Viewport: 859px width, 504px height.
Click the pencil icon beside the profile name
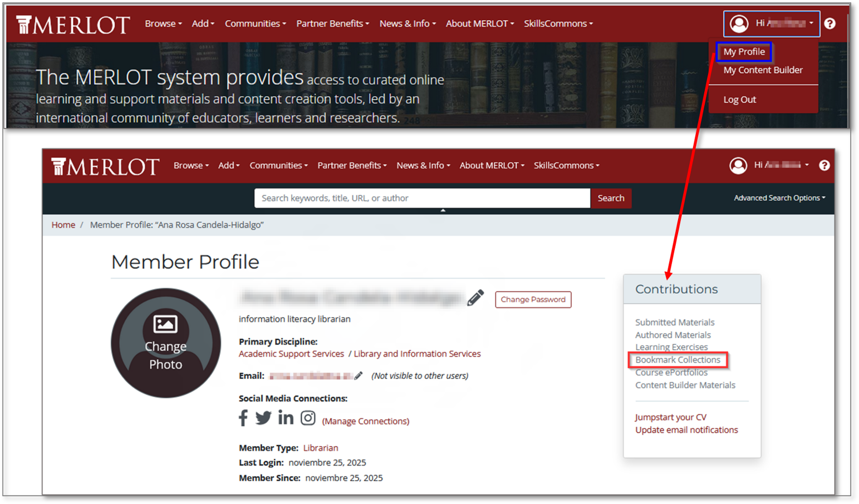tap(475, 298)
